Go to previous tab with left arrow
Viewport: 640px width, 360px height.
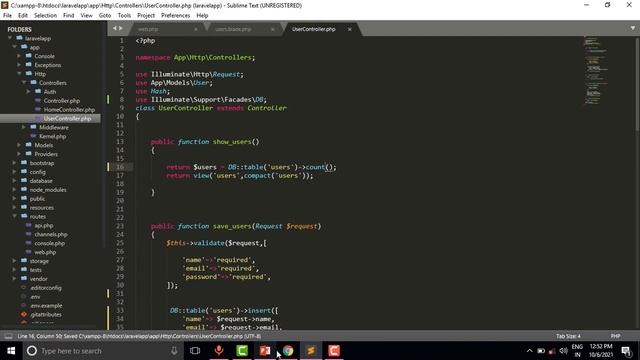[114, 28]
